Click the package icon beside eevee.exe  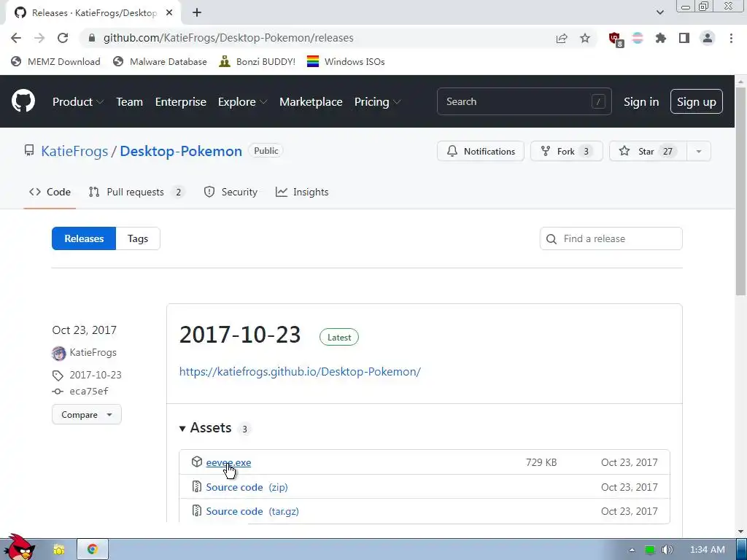point(197,462)
